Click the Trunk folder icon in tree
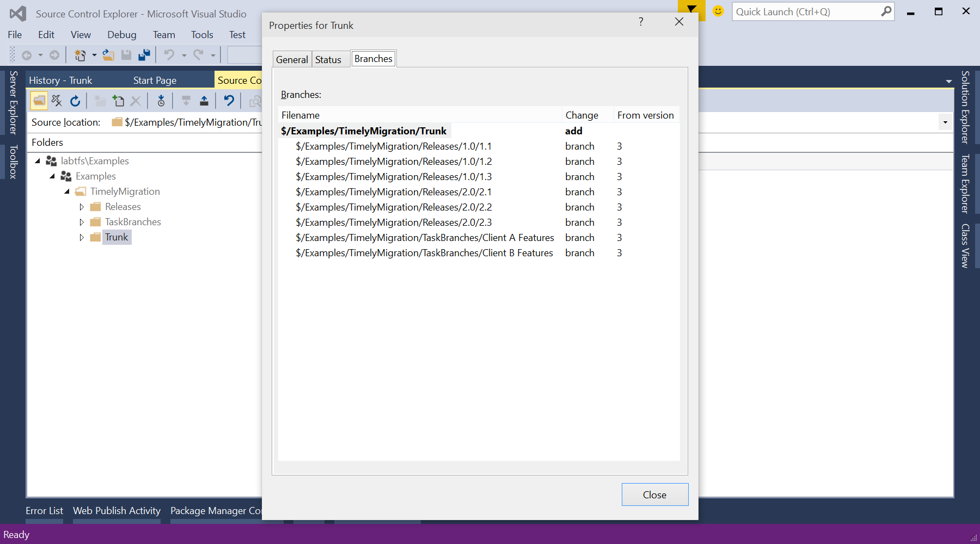This screenshot has width=980, height=544. click(x=95, y=237)
